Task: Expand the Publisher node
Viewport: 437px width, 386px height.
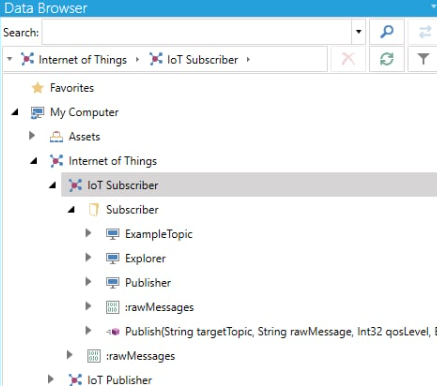Action: (88, 282)
